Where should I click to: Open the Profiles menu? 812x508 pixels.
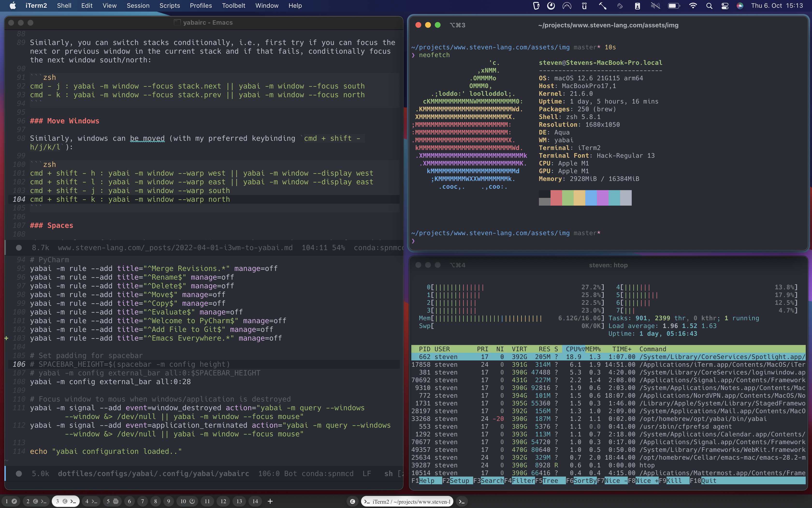click(201, 6)
